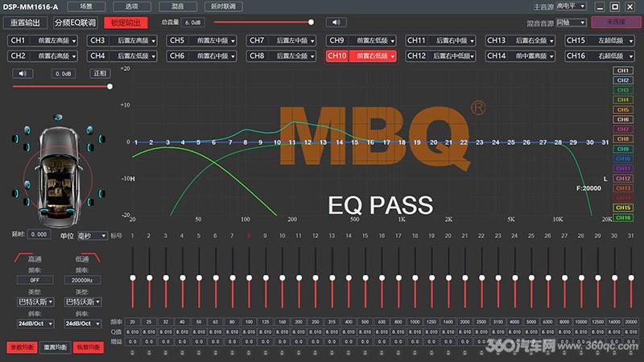Click the round button under the 100 Hz band

[x=249, y=352]
